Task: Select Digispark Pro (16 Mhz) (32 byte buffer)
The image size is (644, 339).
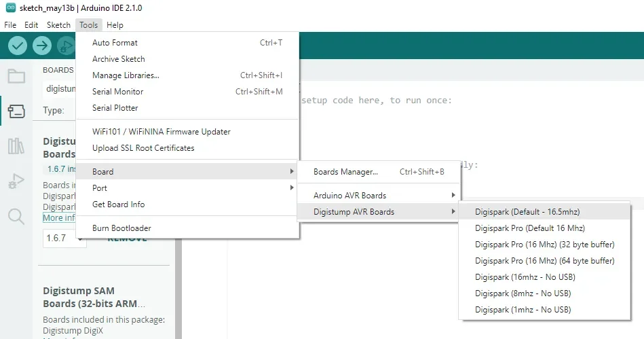Action: [544, 245]
